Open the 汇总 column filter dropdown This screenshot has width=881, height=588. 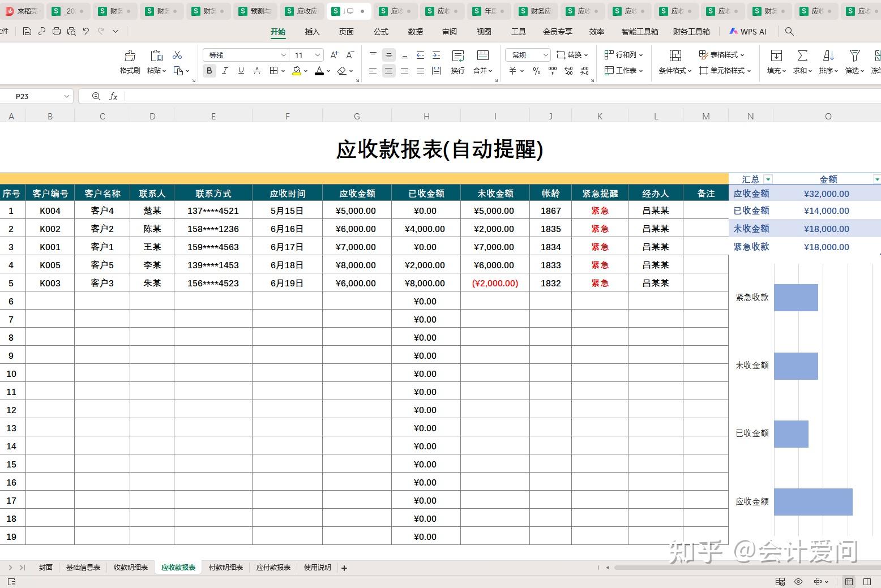tap(768, 179)
